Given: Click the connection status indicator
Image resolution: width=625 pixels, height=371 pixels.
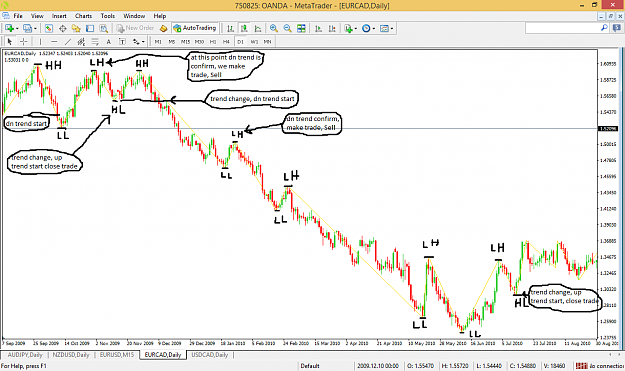Looking at the screenshot, I should [x=599, y=366].
